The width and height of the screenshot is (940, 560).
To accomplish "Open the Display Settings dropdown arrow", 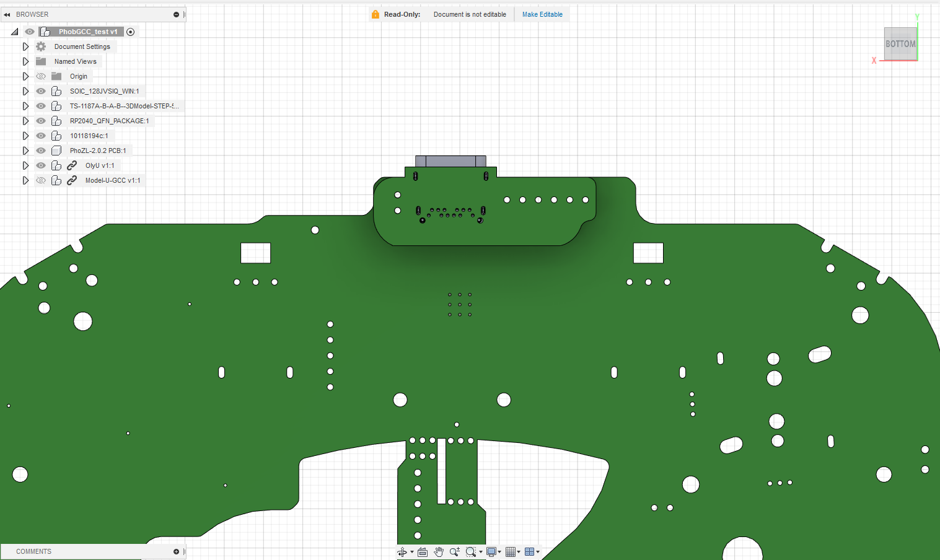I will tap(499, 552).
